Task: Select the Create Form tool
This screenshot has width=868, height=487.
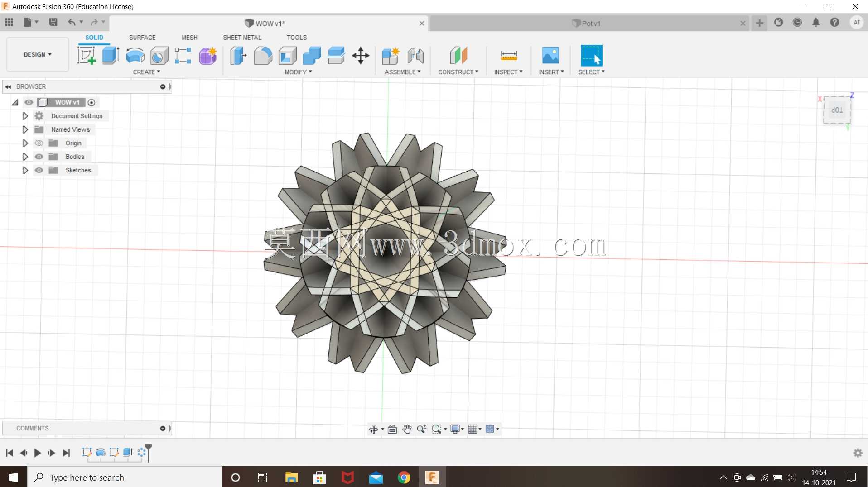Action: click(208, 56)
